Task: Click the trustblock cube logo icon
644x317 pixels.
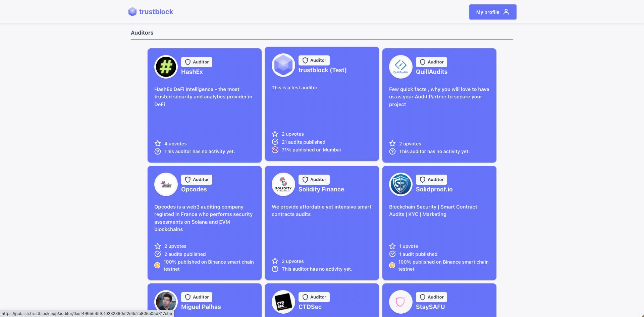Action: pos(132,12)
